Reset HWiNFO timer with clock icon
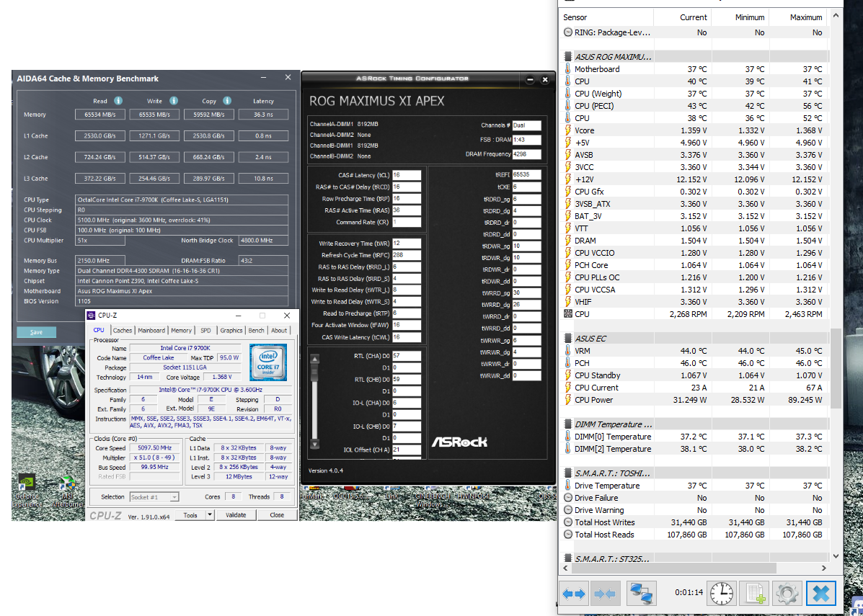The width and height of the screenshot is (863, 616). point(722,594)
